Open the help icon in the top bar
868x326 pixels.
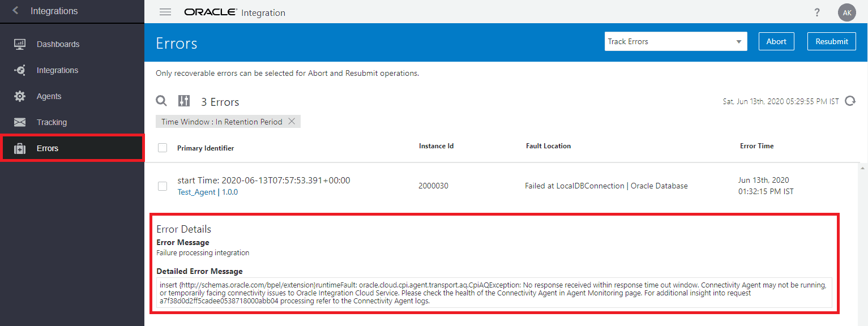point(816,12)
